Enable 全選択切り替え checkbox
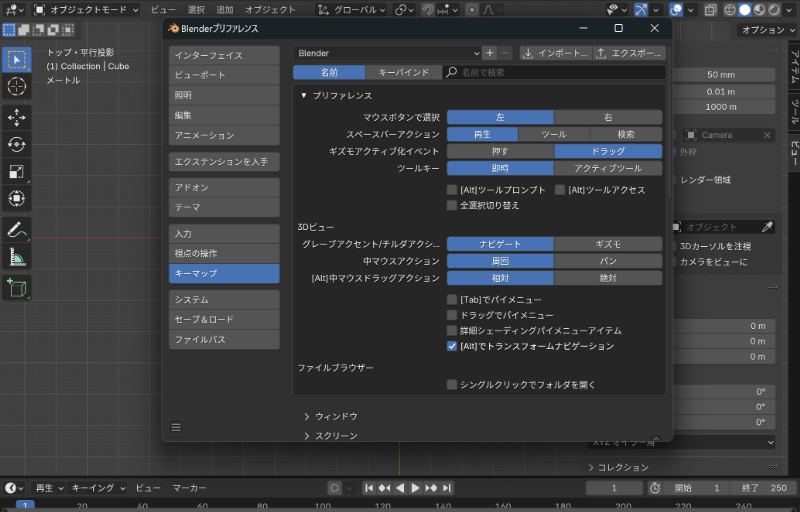Screen dimensions: 800x512 (x=452, y=205)
